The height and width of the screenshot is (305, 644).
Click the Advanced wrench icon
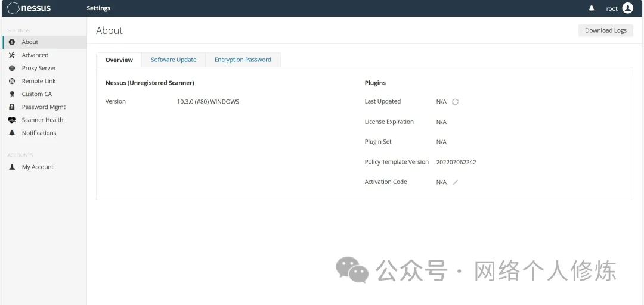(12, 55)
